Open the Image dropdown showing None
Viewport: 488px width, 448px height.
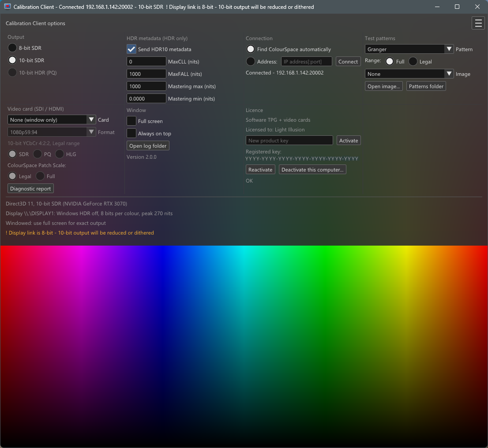[x=409, y=74]
